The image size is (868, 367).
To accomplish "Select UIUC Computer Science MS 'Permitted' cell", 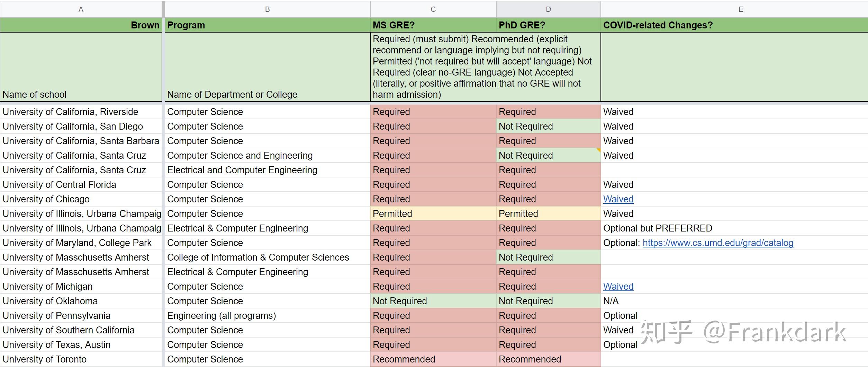I will pyautogui.click(x=433, y=214).
